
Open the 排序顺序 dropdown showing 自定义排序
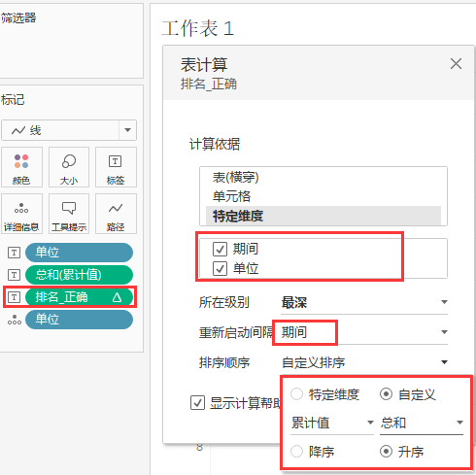pos(364,362)
